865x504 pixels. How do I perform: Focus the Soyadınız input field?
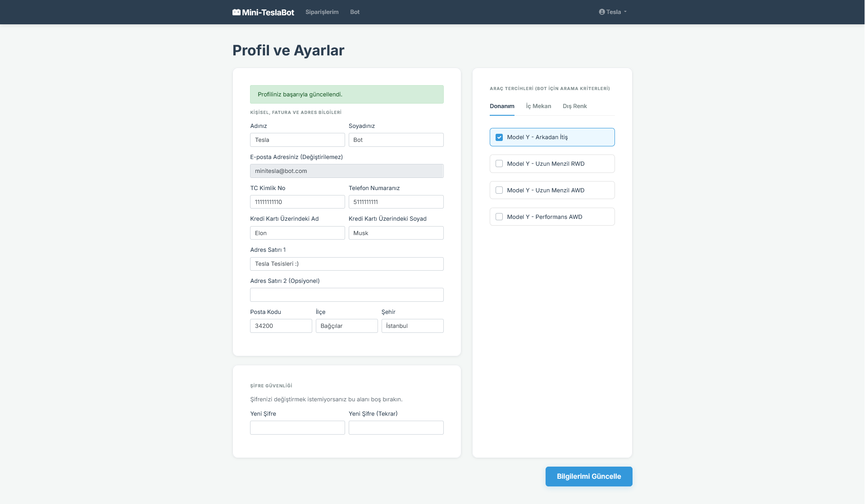396,140
